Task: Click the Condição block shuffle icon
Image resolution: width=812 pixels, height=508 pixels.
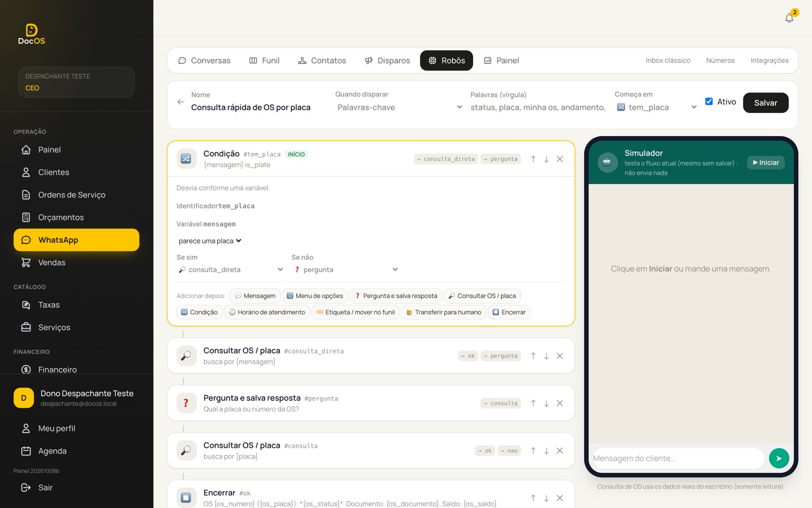Action: [186, 159]
